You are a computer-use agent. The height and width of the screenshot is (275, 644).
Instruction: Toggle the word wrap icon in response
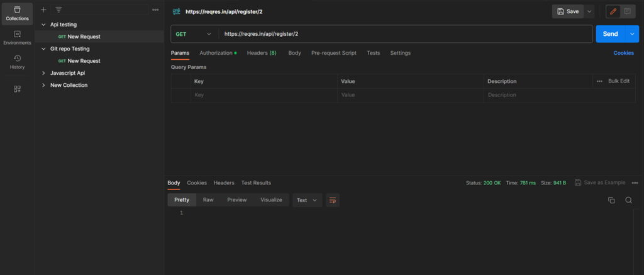333,200
